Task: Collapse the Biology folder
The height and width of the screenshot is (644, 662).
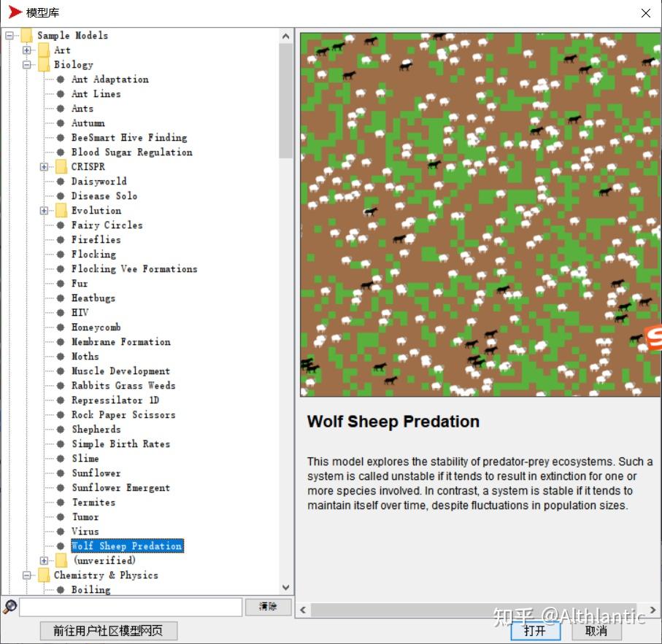Action: pyautogui.click(x=26, y=64)
